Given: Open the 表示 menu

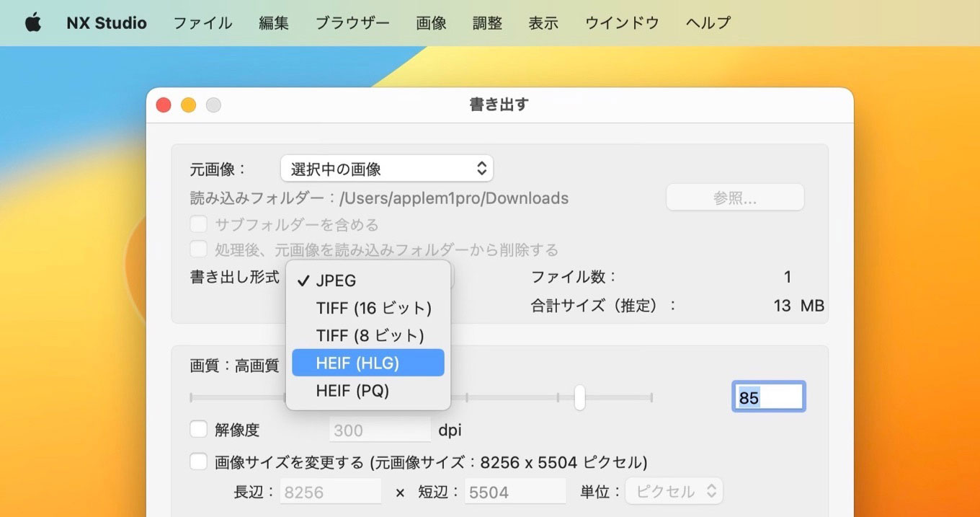Looking at the screenshot, I should pyautogui.click(x=543, y=23).
